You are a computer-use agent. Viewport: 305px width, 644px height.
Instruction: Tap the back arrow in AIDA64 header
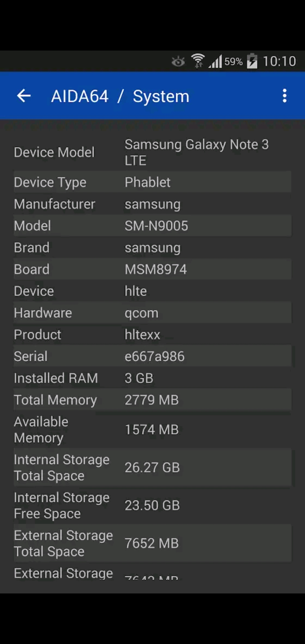point(24,96)
